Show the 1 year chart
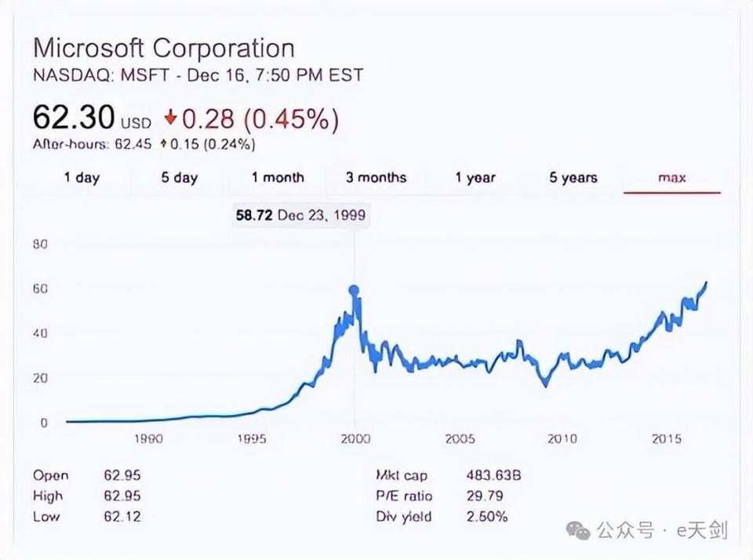The width and height of the screenshot is (753, 560). point(475,178)
